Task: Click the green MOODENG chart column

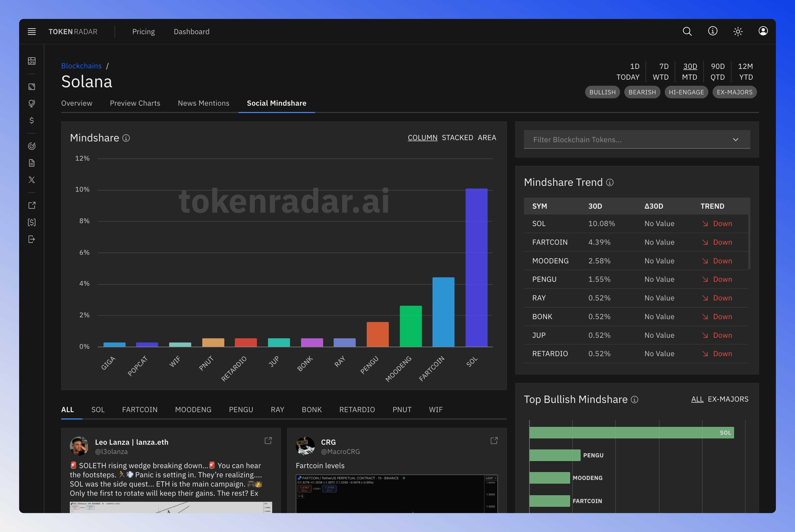Action: click(411, 326)
